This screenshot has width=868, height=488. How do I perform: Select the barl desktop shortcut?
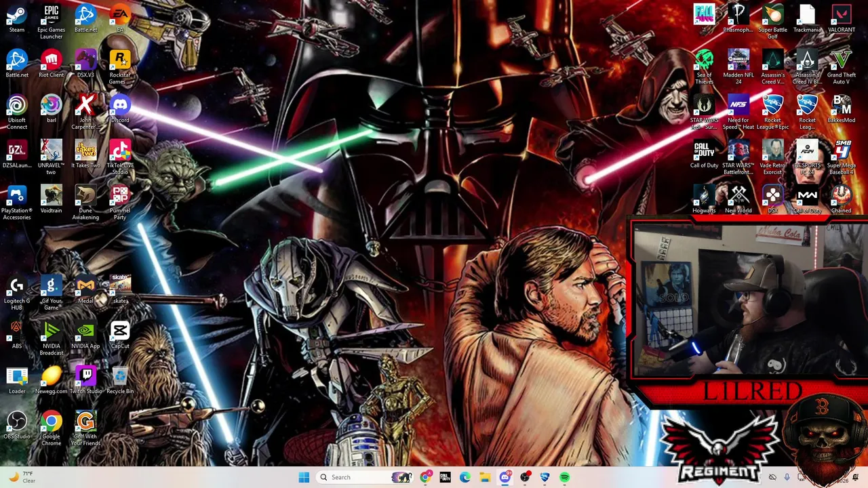[51, 110]
